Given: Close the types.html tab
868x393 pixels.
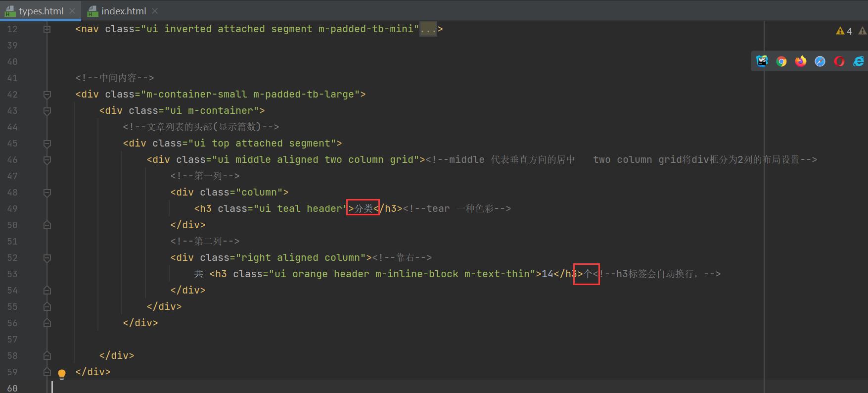Looking at the screenshot, I should 72,11.
